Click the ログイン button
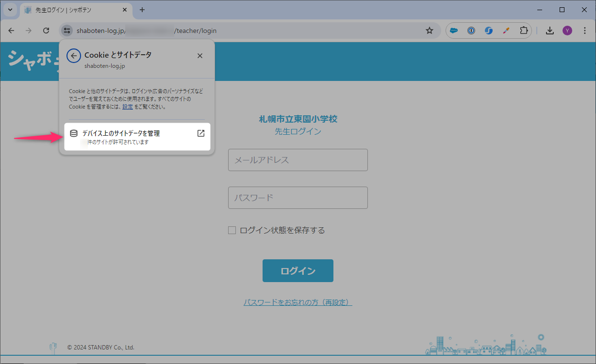This screenshot has width=596, height=364. click(x=298, y=271)
